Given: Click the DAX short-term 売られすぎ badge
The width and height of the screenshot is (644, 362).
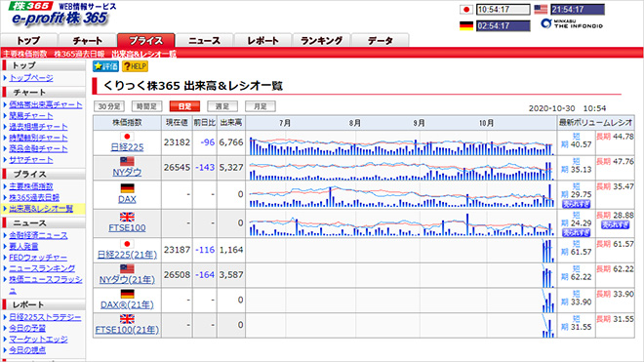Looking at the screenshot, I should (577, 204).
